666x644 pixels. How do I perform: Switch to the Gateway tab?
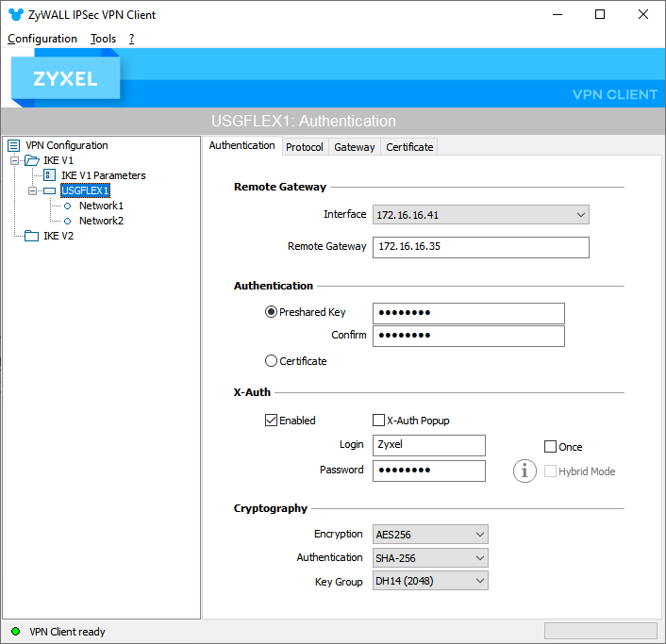[x=355, y=147]
